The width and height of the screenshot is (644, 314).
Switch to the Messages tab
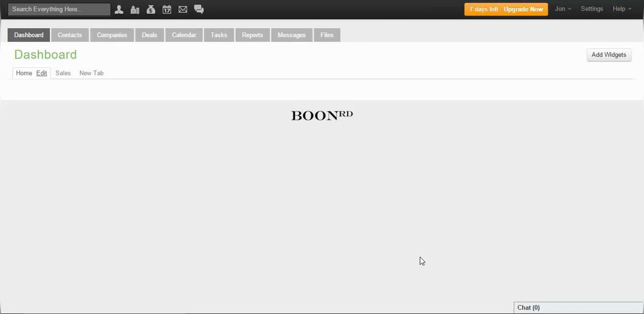pyautogui.click(x=292, y=35)
